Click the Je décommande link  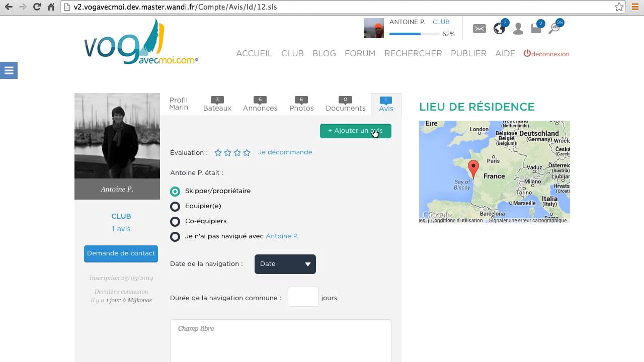pyautogui.click(x=285, y=152)
